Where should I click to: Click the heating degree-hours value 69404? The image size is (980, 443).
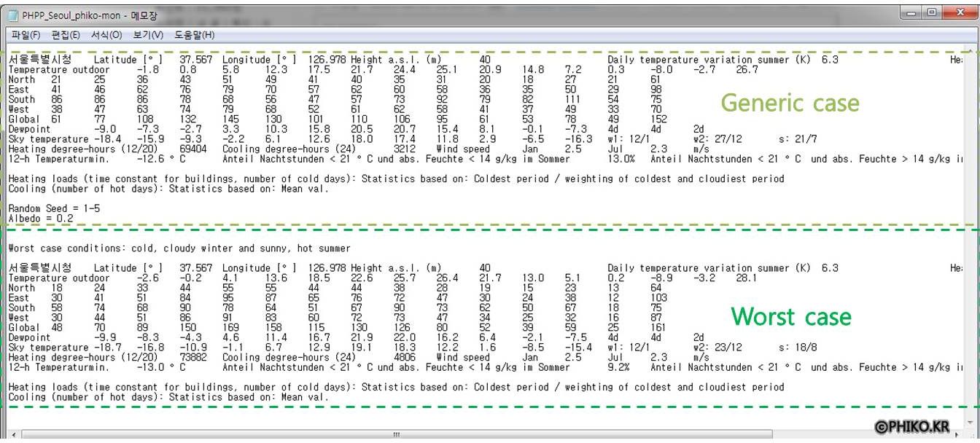(194, 149)
